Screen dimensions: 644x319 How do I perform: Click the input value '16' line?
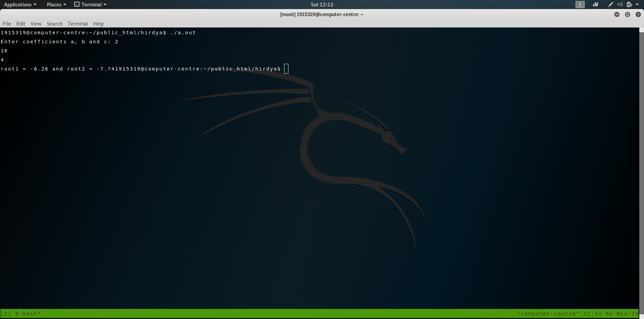pos(4,51)
